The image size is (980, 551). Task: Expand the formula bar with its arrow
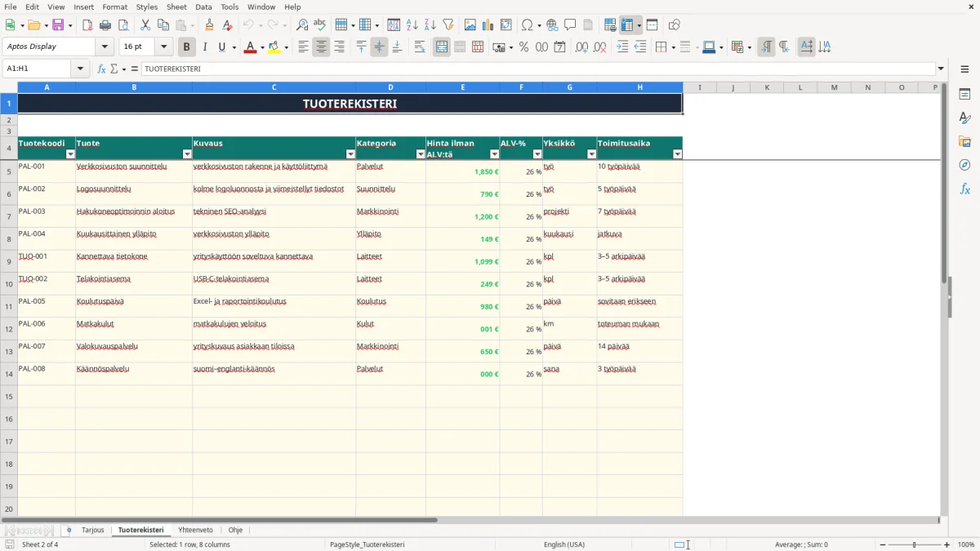click(x=941, y=69)
